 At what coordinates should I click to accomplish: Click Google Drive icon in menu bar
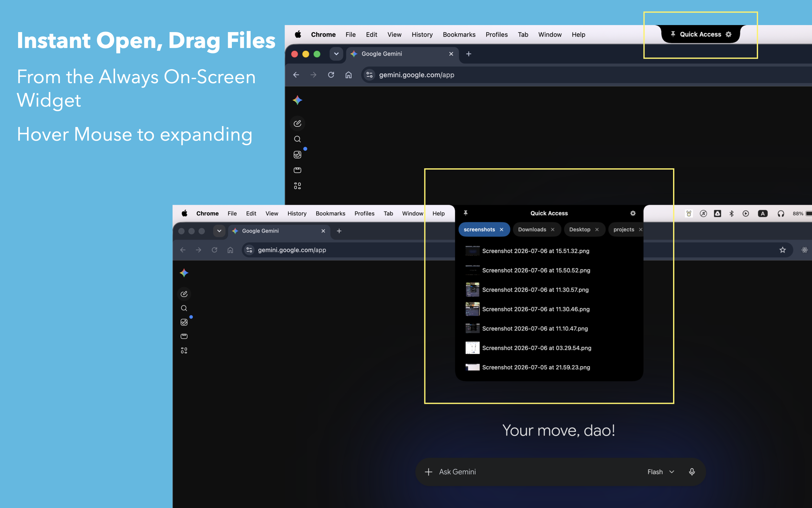coord(717,213)
